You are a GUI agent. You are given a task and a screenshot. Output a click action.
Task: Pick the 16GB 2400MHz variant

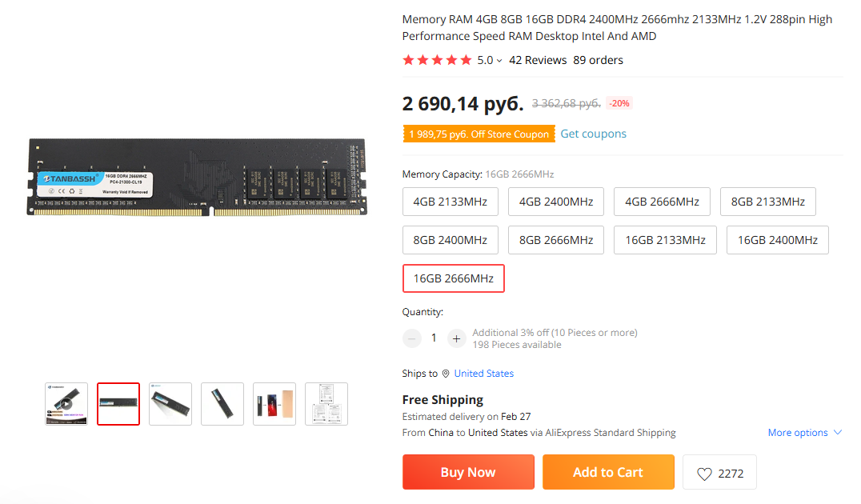[x=777, y=240]
